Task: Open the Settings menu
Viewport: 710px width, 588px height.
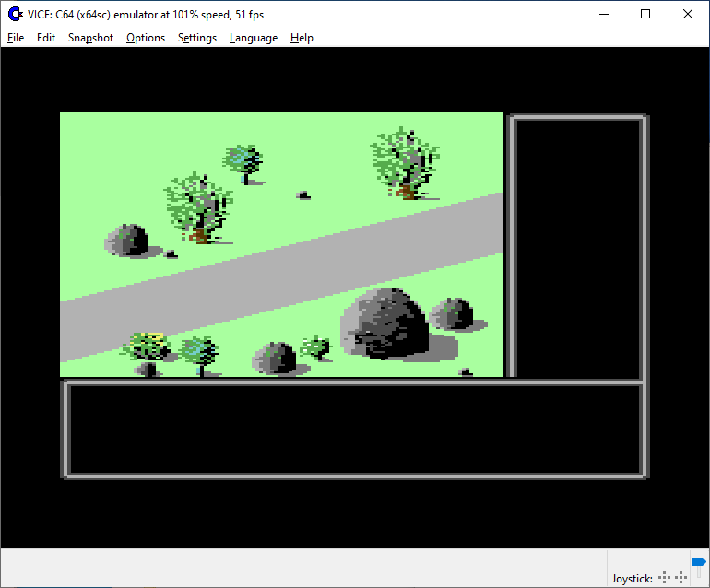Action: tap(197, 38)
